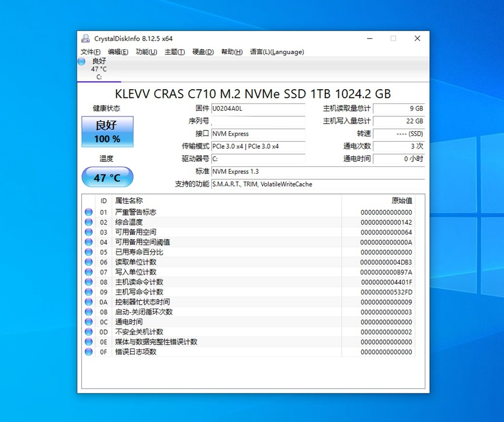Select the 已用寿命百分比 attribute name
The image size is (504, 422).
point(139,252)
